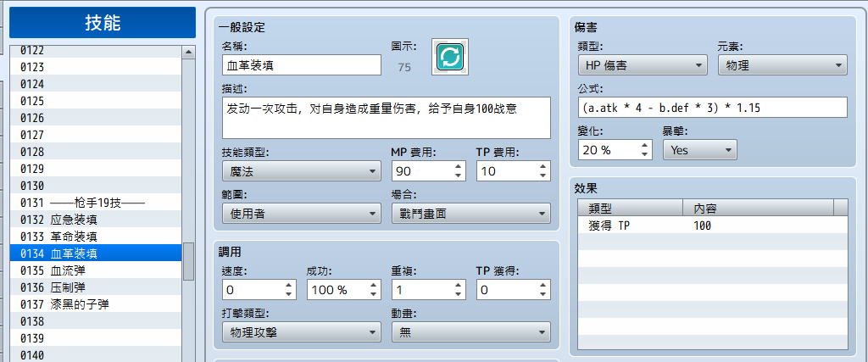
Task: Open the 場合 dropdown showing 戰鬥畫面
Action: pyautogui.click(x=471, y=214)
